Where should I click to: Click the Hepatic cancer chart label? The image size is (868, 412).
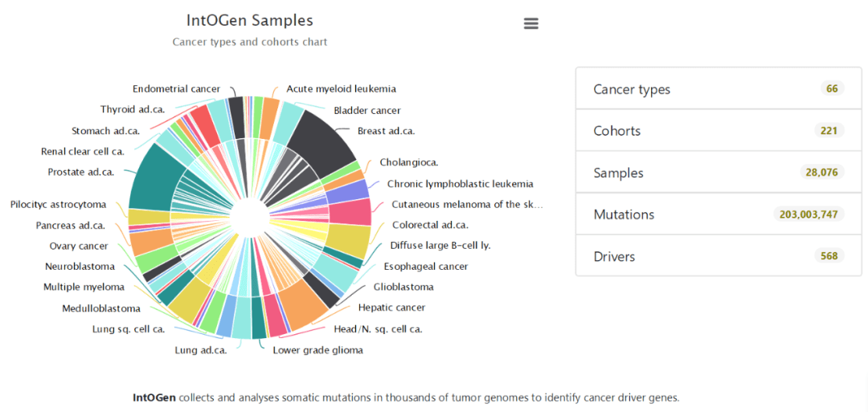(391, 308)
